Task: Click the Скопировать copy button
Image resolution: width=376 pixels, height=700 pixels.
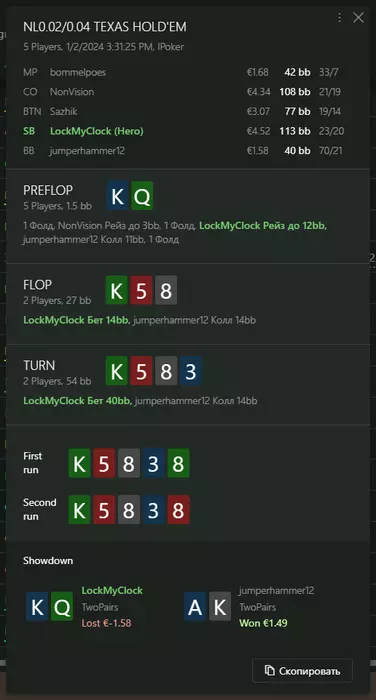Action: (302, 671)
